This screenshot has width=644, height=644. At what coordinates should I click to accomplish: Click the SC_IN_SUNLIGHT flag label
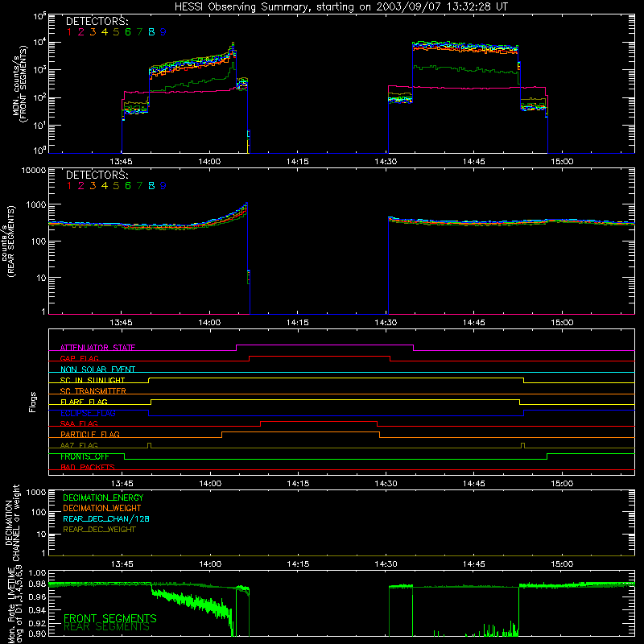tap(93, 380)
